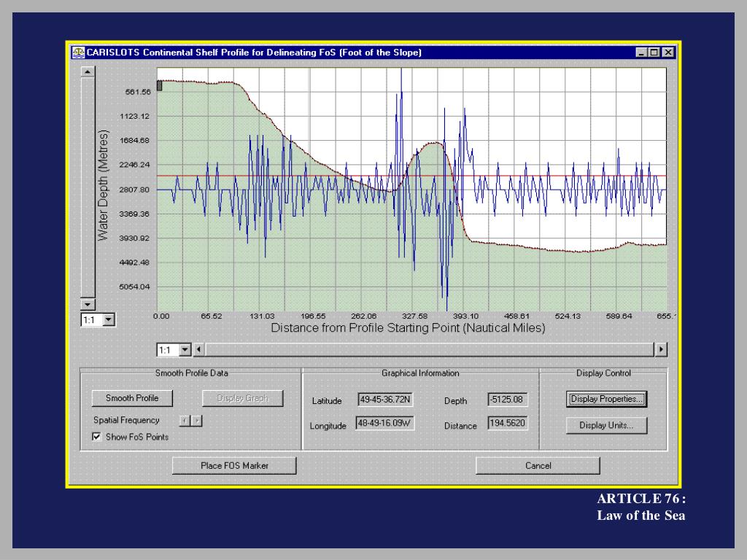
Task: Click the CARISLOTS title bar app icon
Action: coord(78,52)
